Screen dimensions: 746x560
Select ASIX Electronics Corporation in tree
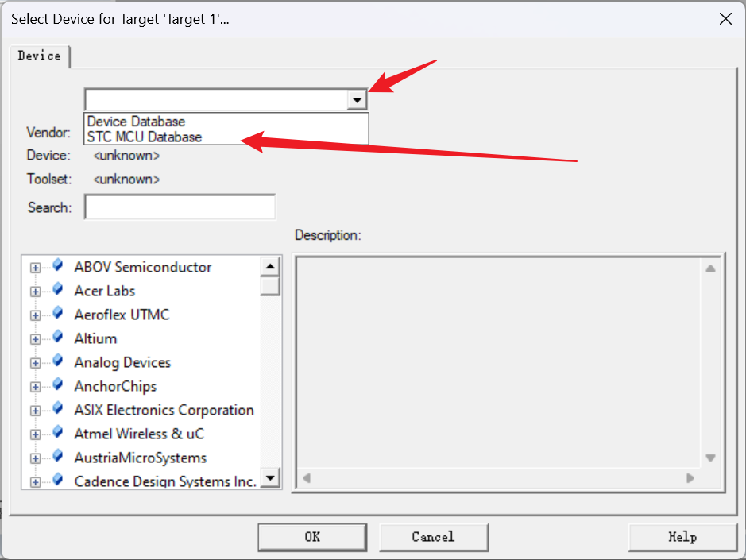164,410
